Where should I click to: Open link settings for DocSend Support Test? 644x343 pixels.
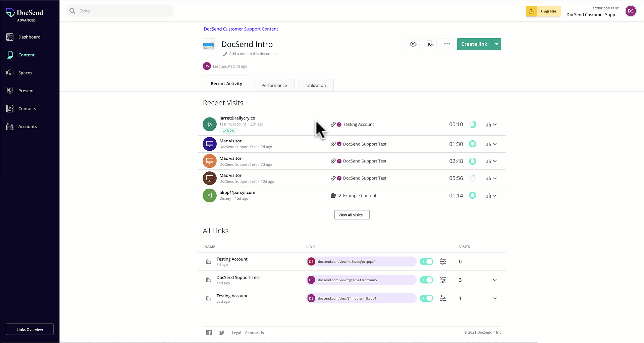click(x=443, y=280)
